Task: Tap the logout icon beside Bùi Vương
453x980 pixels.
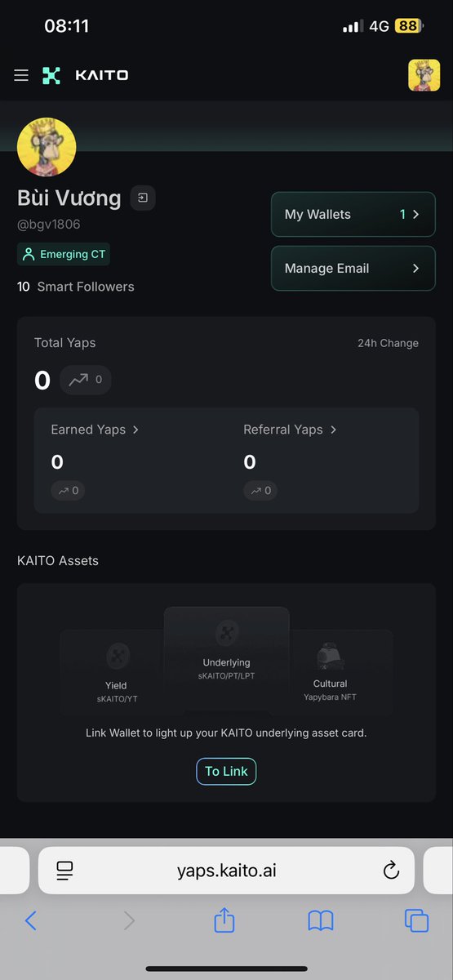Action: [143, 198]
